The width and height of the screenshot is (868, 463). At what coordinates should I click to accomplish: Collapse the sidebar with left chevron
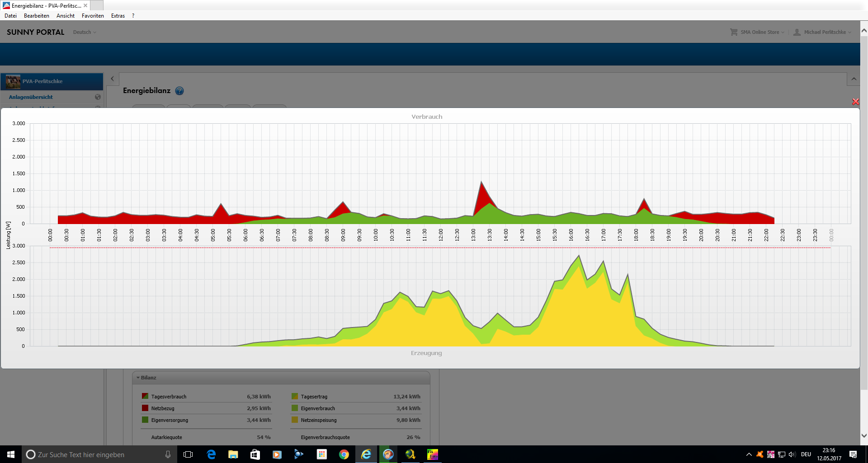[x=113, y=79]
